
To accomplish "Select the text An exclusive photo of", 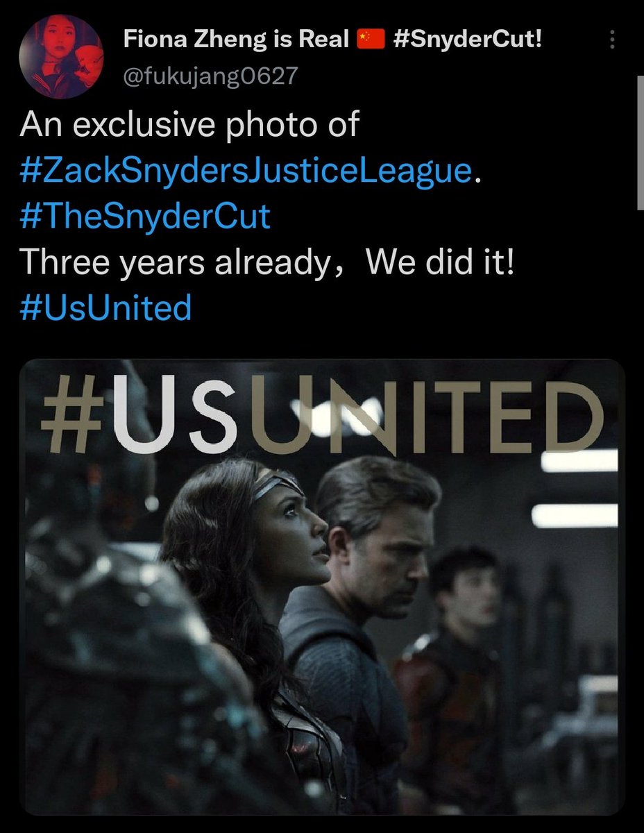I will 189,126.
